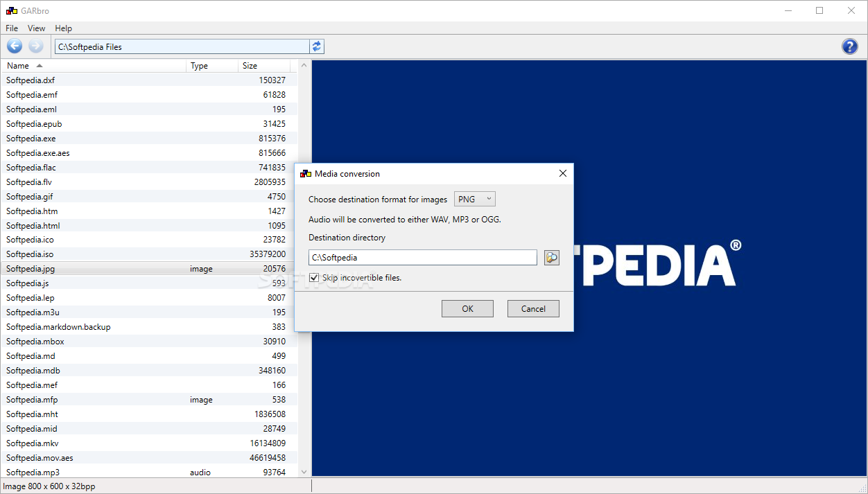This screenshot has height=494, width=868.
Task: Click the Back navigation arrow
Action: 15,46
